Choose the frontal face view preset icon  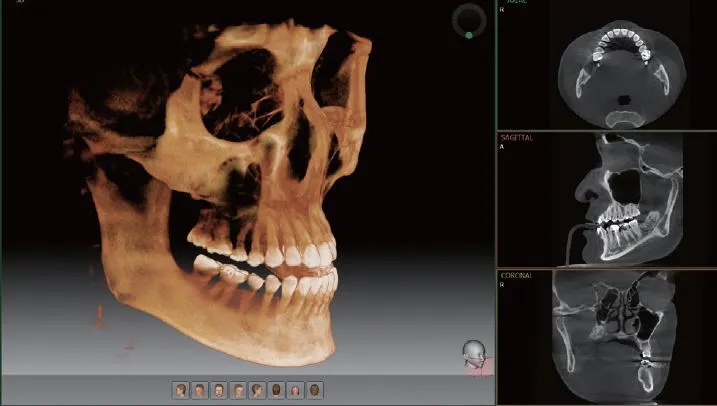pyautogui.click(x=219, y=390)
